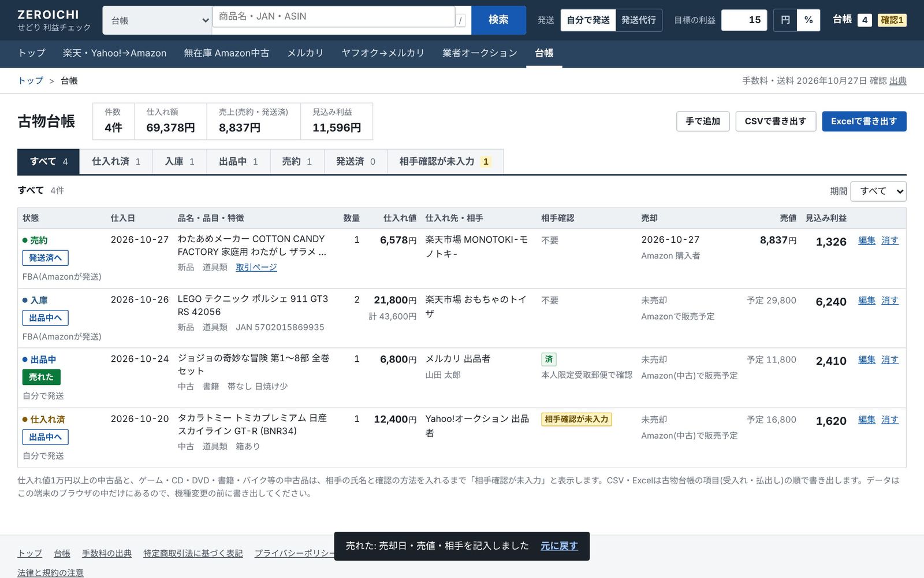Click the 見込み利益 11,596円 summary
The width and height of the screenshot is (924, 578).
pos(337,121)
